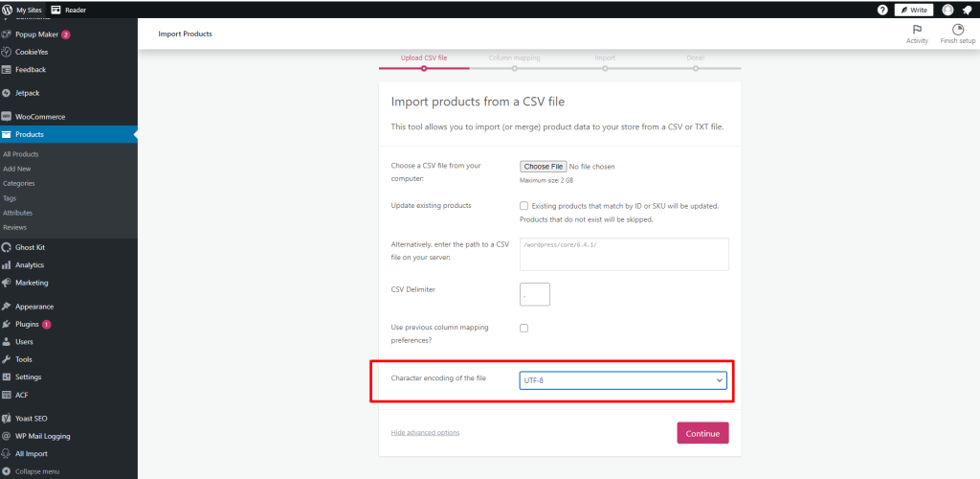Click the server CSV file path field

coord(624,254)
